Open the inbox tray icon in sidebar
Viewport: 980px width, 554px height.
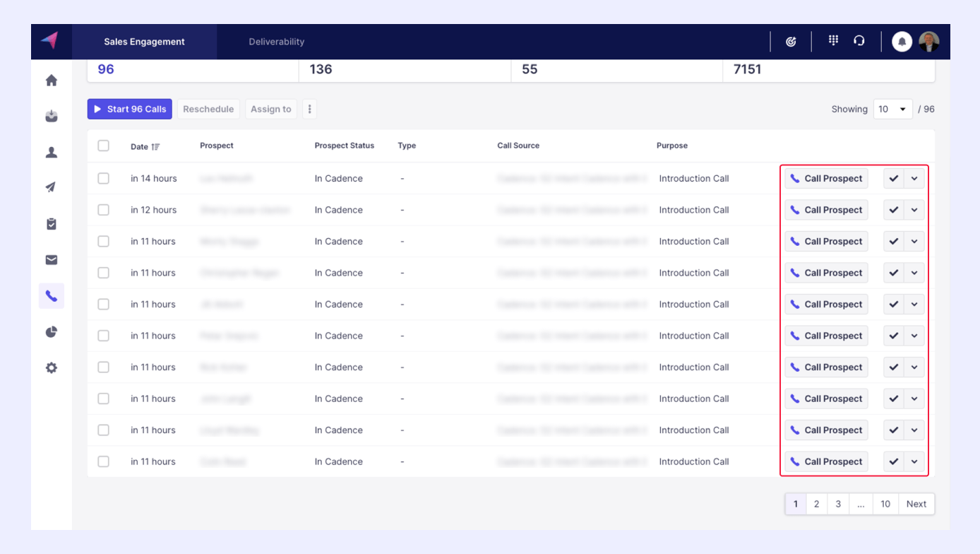click(x=52, y=117)
